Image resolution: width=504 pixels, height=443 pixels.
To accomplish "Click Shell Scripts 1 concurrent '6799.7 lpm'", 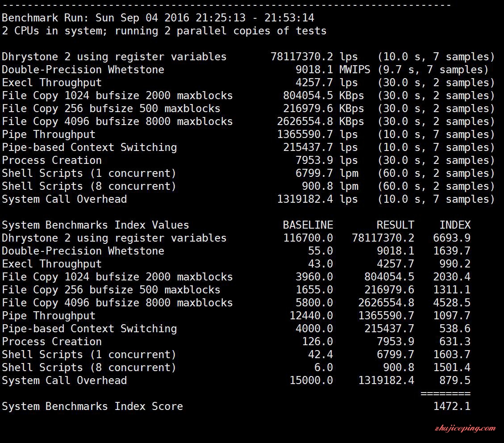I will pyautogui.click(x=327, y=173).
